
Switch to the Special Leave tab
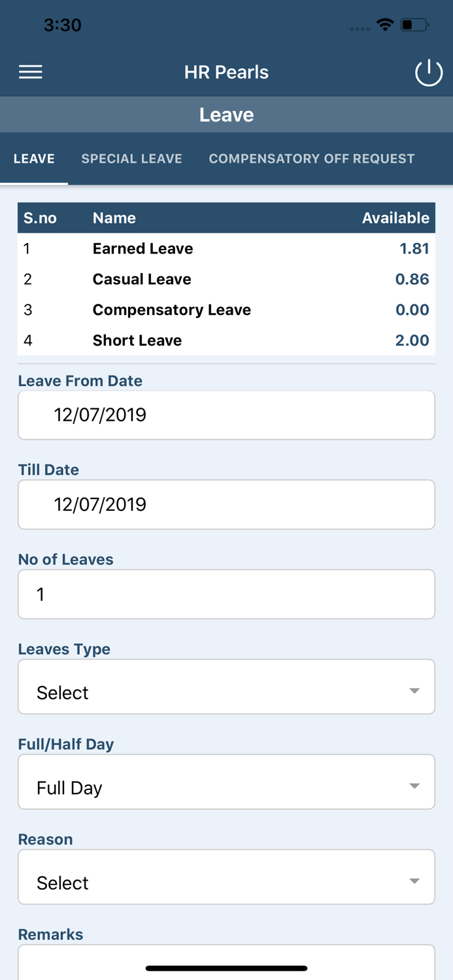[131, 159]
